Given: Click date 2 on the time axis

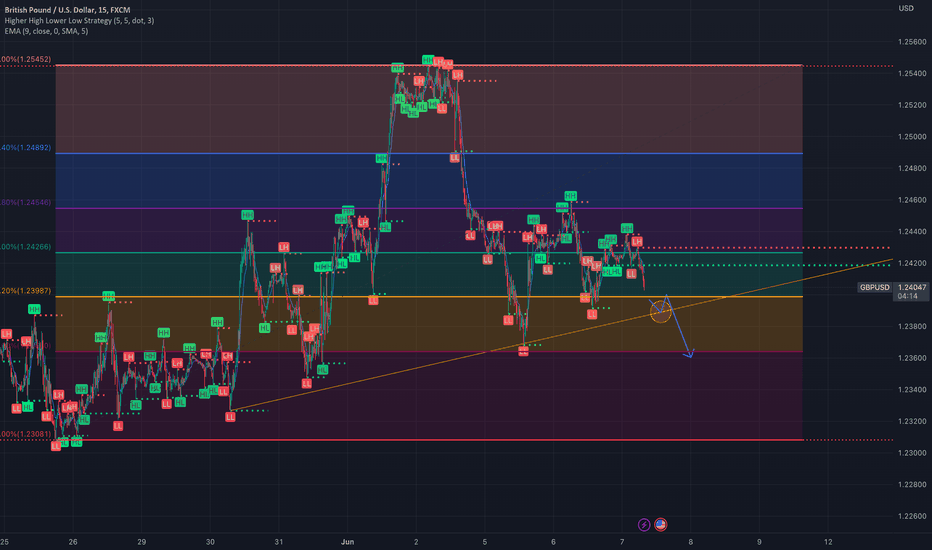Looking at the screenshot, I should click(x=416, y=542).
